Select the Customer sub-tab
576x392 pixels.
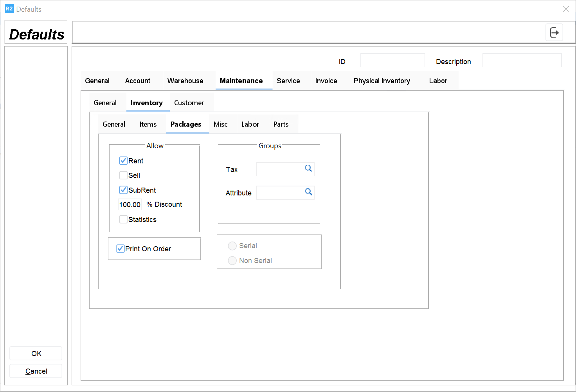[x=189, y=103]
